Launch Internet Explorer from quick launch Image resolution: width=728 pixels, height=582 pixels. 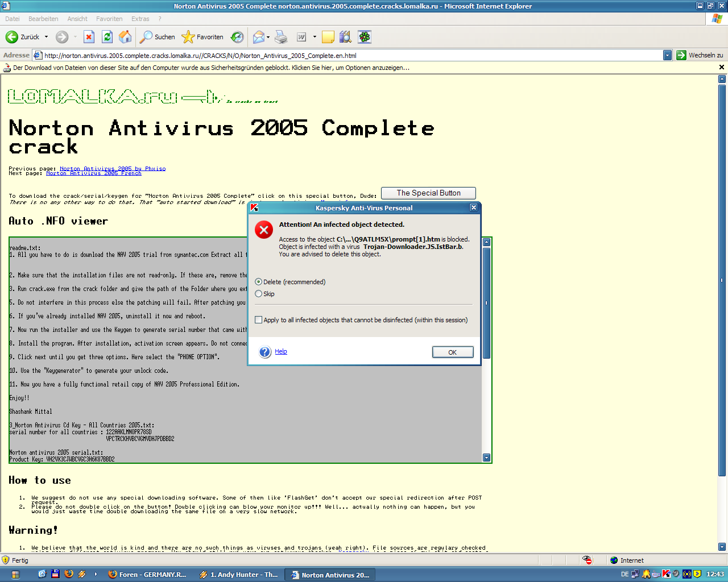[42, 574]
